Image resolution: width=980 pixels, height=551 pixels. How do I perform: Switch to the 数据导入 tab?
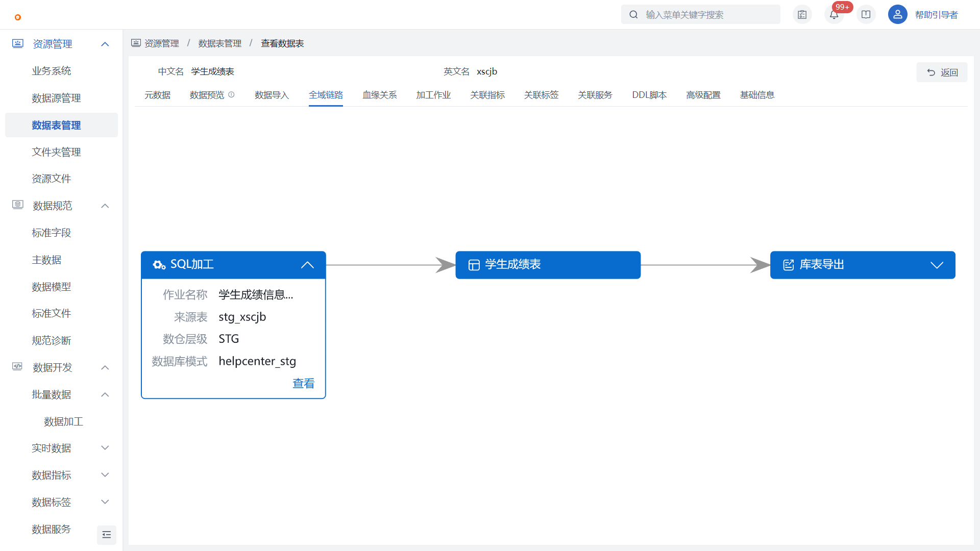[272, 95]
